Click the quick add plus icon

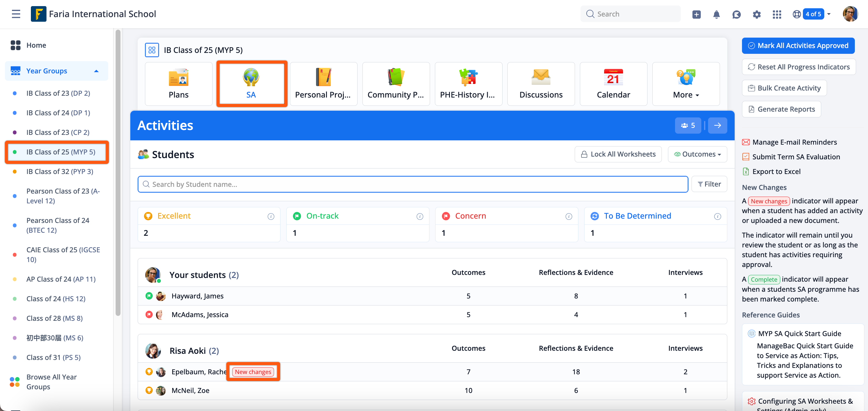coord(696,14)
